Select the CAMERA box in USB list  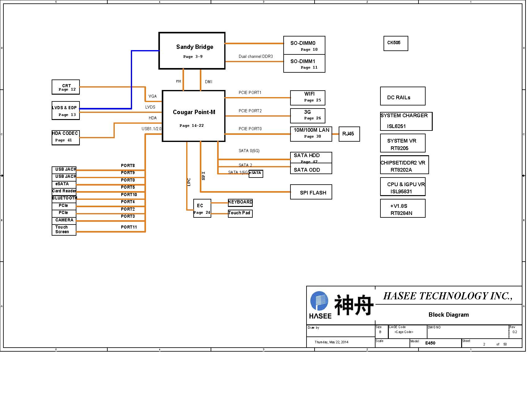[64, 220]
